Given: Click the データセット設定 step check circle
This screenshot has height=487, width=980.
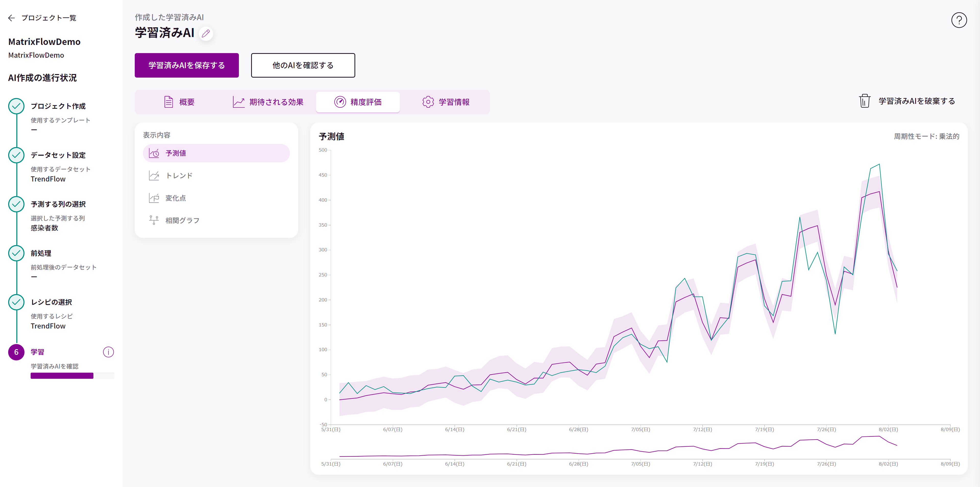Looking at the screenshot, I should 16,155.
